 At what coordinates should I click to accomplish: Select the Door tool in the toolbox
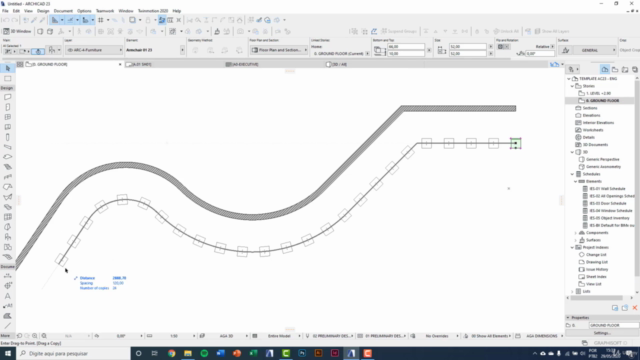click(x=7, y=107)
